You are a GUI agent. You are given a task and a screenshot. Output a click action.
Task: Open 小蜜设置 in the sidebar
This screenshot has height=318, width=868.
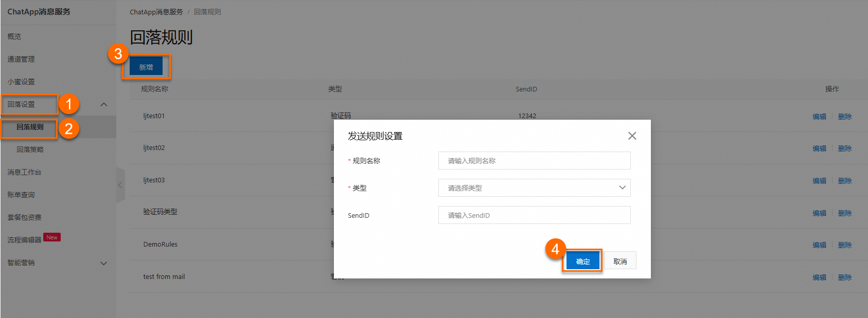point(21,82)
